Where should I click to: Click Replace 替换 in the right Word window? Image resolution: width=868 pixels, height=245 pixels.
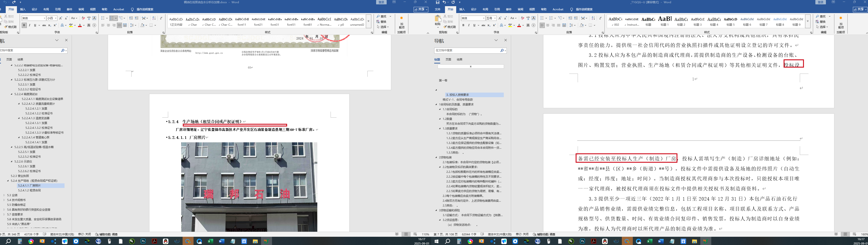click(821, 22)
